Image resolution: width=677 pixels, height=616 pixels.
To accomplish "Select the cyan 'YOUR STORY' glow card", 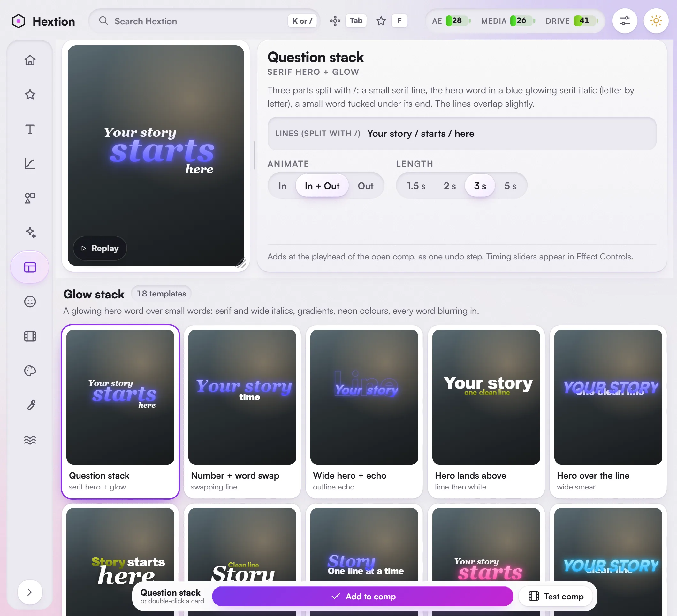I will pos(608,544).
